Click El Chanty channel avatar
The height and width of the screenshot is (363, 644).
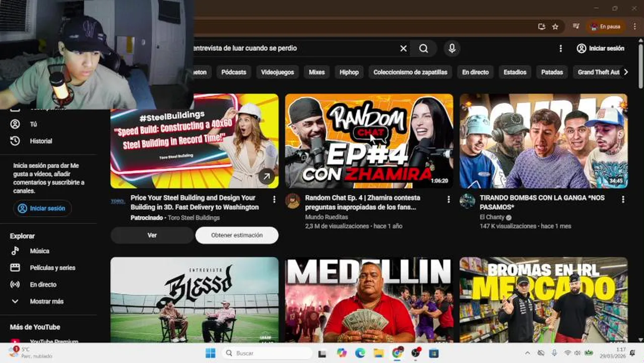[x=467, y=201]
